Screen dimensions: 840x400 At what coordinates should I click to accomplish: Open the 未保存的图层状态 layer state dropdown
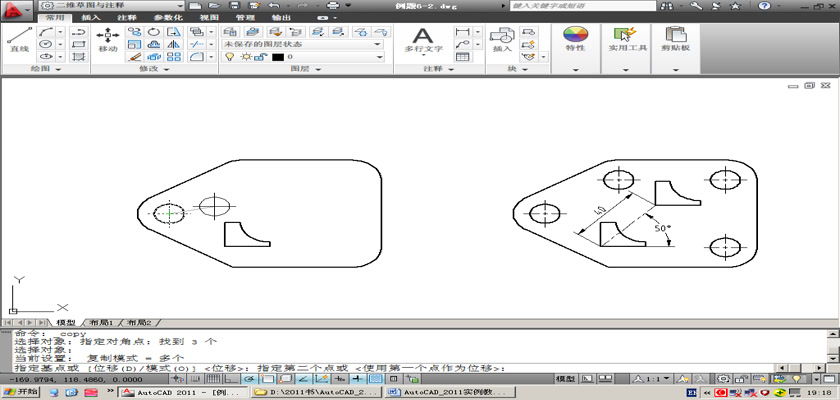coord(302,44)
